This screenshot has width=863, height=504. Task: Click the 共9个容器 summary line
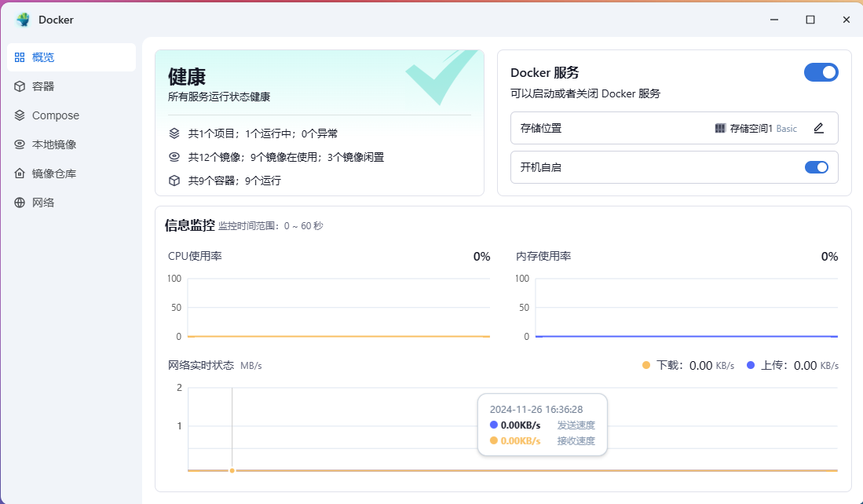tap(235, 181)
